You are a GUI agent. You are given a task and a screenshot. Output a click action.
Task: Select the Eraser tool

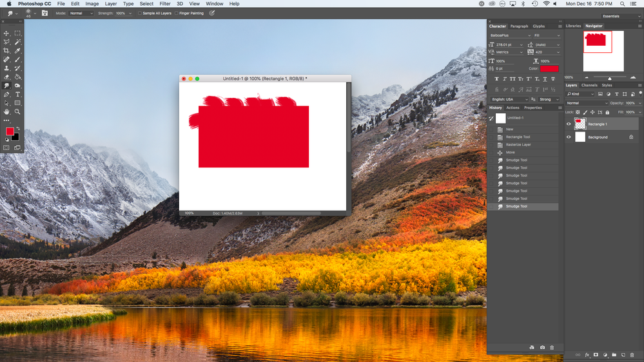[x=6, y=77]
